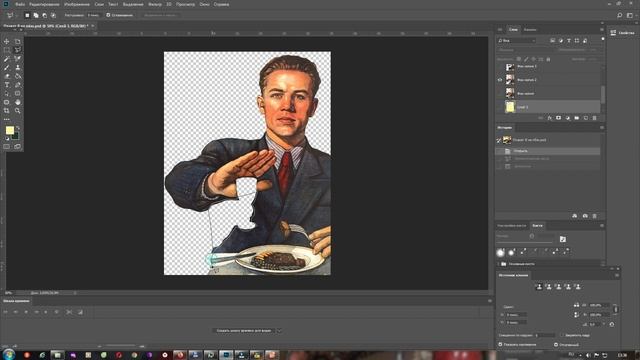Open the Edit Toolbar three-dots button
640x360 pixels.
(7, 119)
